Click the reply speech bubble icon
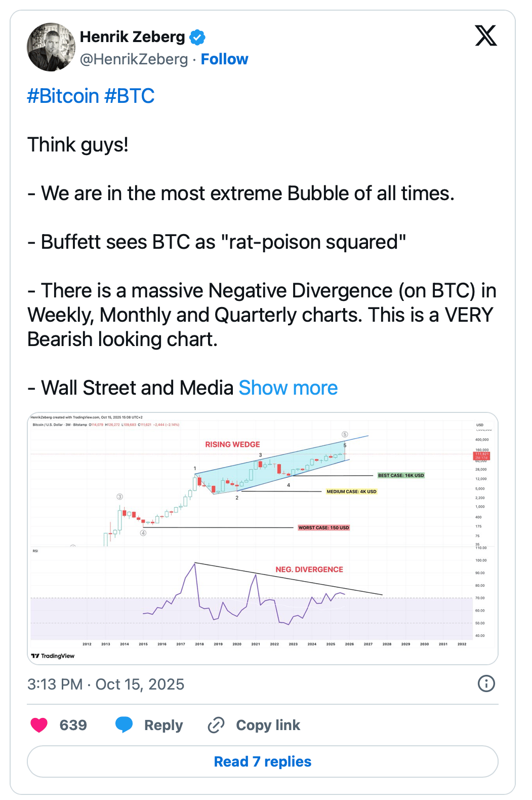Viewport: 532px width, 800px height. pos(124,725)
